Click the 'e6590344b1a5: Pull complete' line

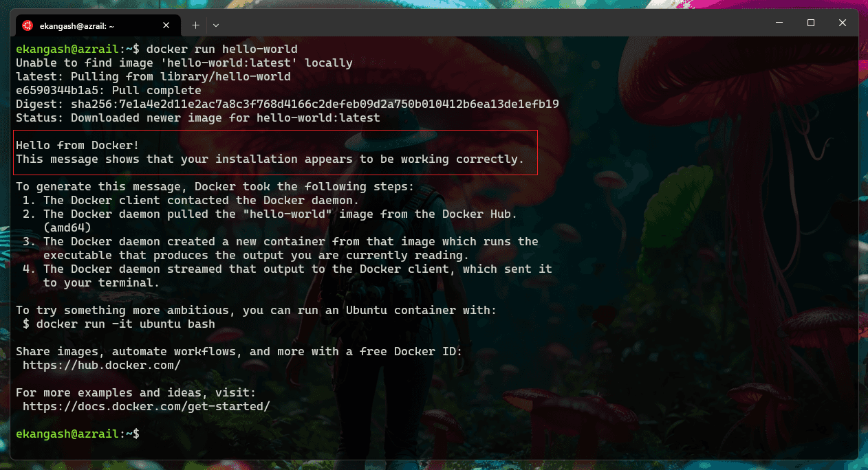[x=108, y=91]
